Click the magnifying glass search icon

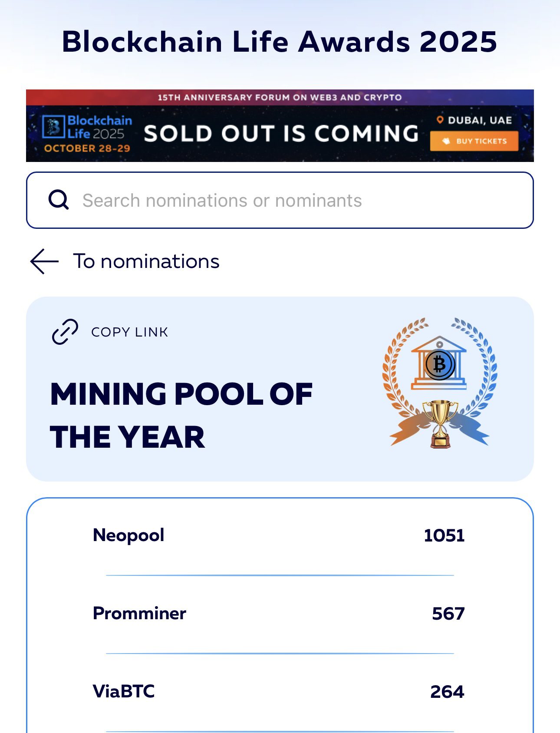click(x=59, y=200)
